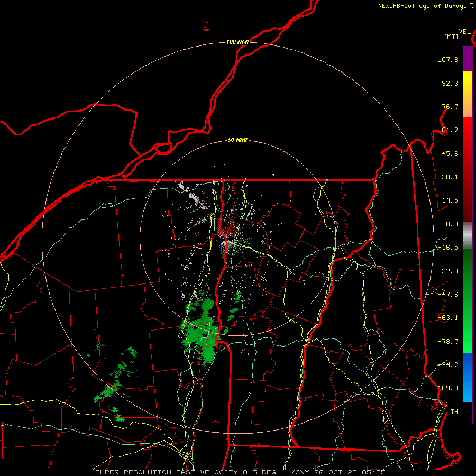
Task: Click the -32.0 legend value
Action: click(448, 271)
